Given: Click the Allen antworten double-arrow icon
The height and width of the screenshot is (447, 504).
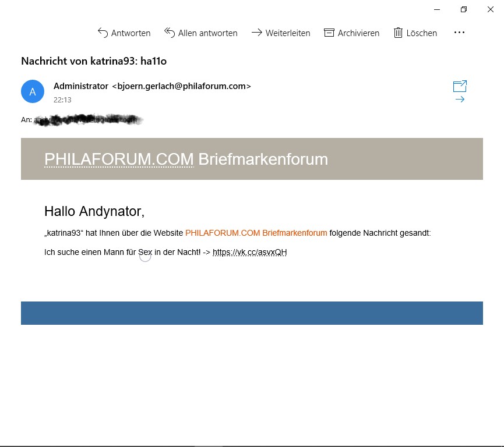Looking at the screenshot, I should pyautogui.click(x=170, y=33).
